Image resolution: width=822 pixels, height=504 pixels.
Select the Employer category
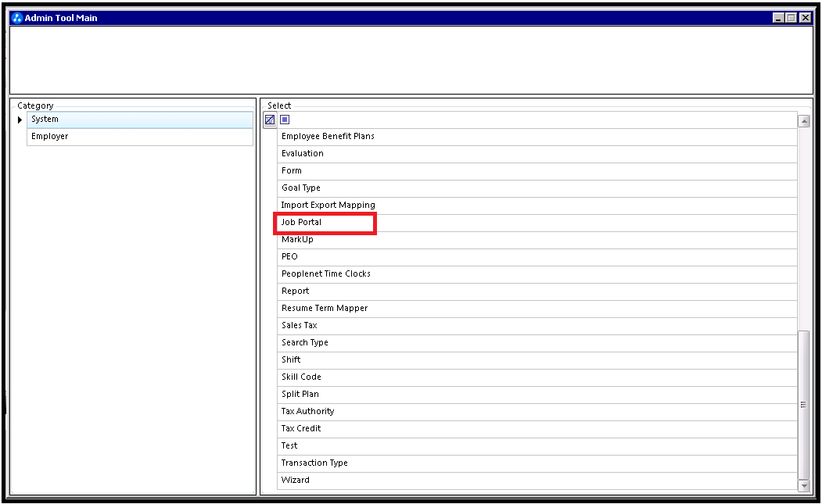139,137
